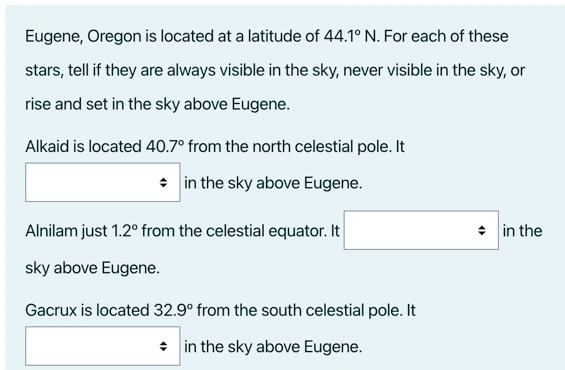This screenshot has height=370, width=565.
Task: Click the arrow icon in Gacrux's select box
Action: pos(163,347)
